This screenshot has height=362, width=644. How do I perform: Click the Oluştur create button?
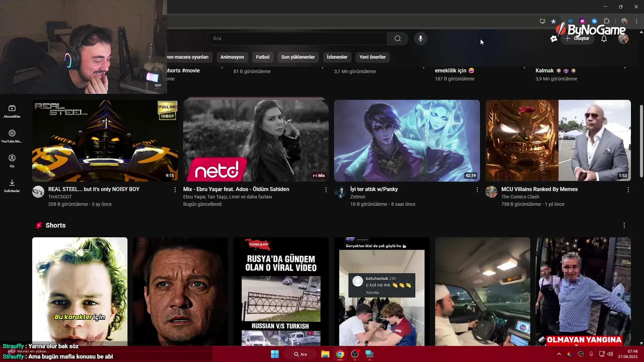[x=577, y=39]
